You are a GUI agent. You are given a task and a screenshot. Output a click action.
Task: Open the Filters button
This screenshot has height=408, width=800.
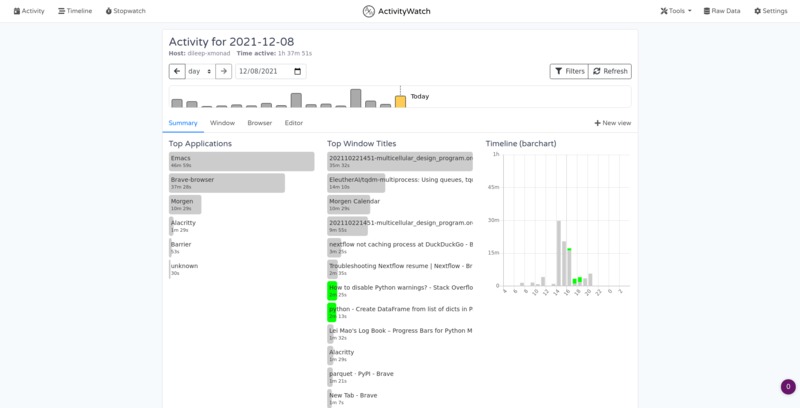coord(569,71)
